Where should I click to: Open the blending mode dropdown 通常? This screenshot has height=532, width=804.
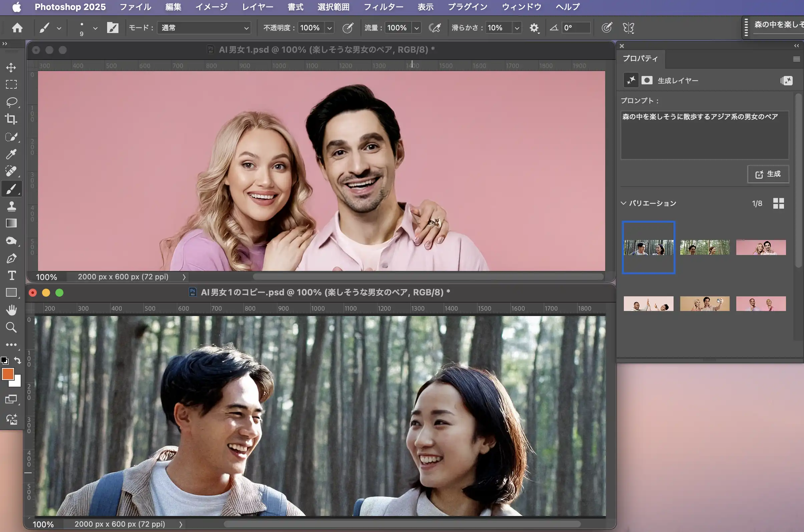205,28
